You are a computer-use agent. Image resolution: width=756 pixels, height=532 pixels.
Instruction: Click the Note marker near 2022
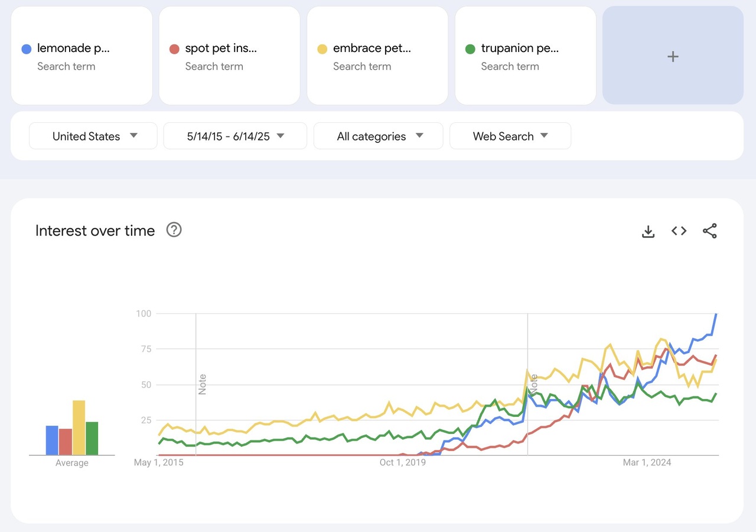[534, 384]
